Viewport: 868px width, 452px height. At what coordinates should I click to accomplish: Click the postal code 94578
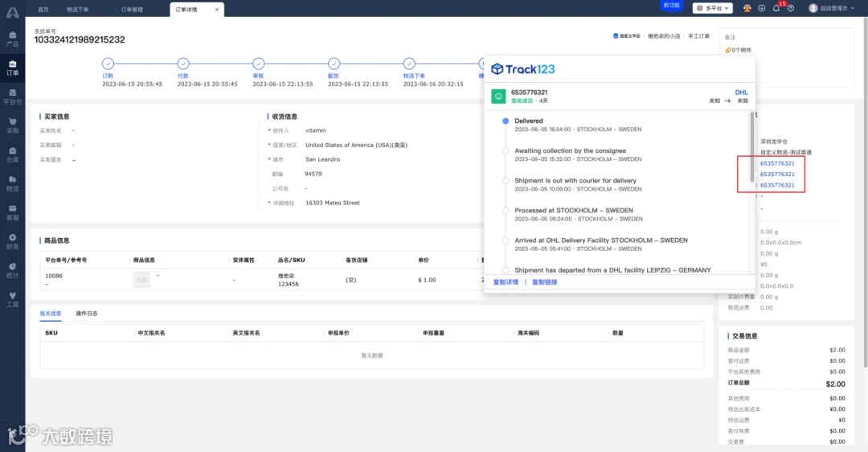click(313, 174)
